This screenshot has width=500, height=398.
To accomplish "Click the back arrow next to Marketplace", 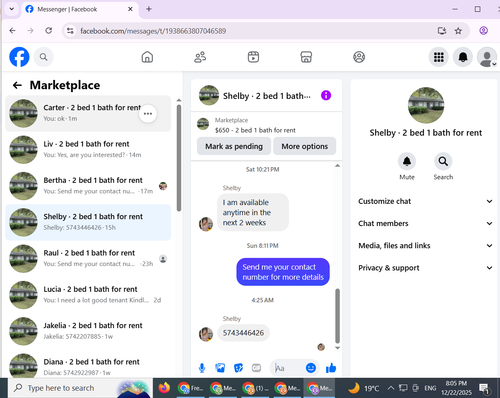I will click(x=17, y=85).
